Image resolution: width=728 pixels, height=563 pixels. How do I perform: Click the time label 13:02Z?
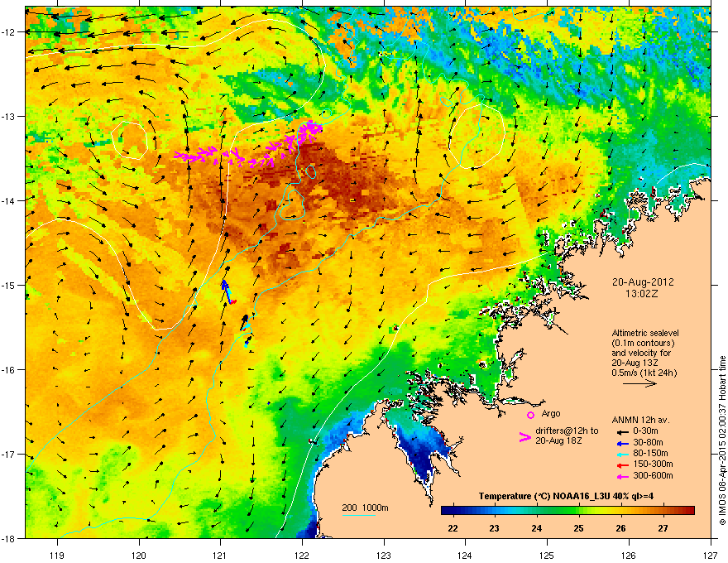(x=642, y=294)
